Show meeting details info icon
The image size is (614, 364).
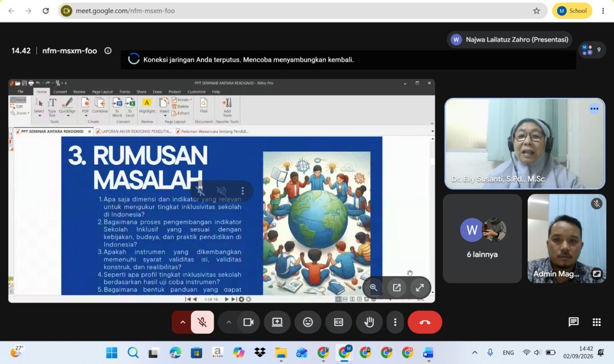(108, 51)
